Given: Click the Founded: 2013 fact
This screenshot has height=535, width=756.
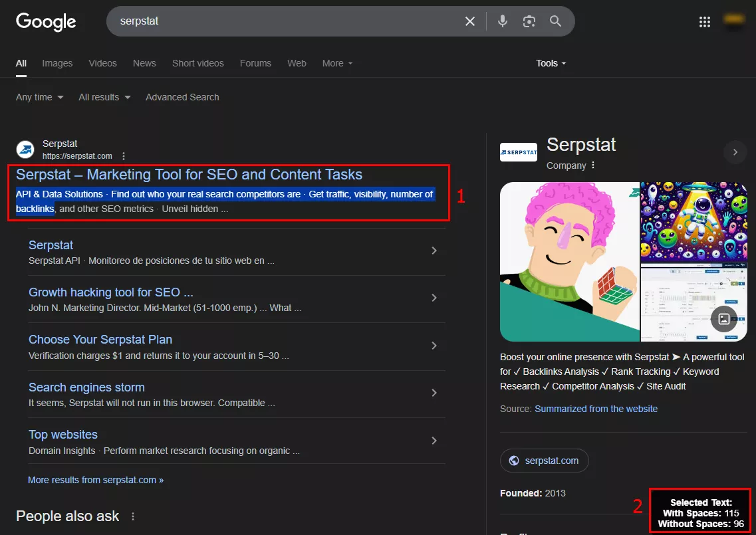Looking at the screenshot, I should pyautogui.click(x=533, y=494).
